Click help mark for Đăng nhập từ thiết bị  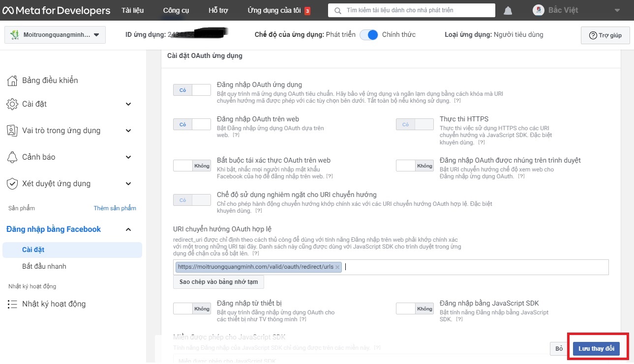point(303,319)
